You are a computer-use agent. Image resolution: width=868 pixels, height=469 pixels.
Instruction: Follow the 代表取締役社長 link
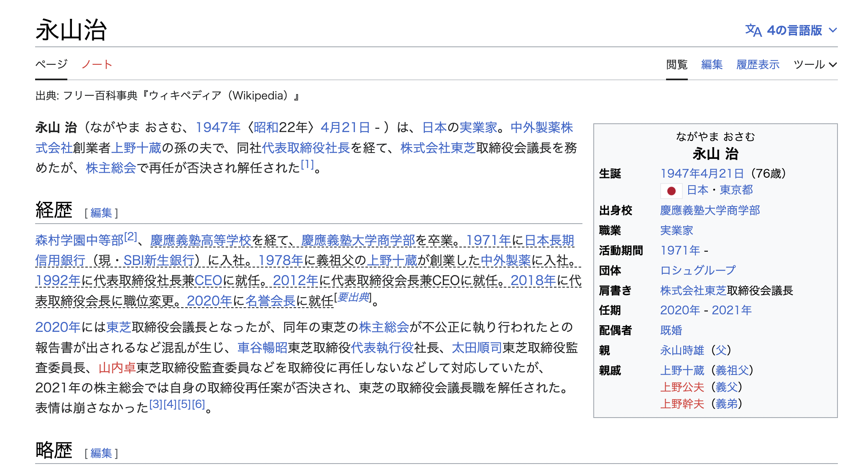(306, 148)
